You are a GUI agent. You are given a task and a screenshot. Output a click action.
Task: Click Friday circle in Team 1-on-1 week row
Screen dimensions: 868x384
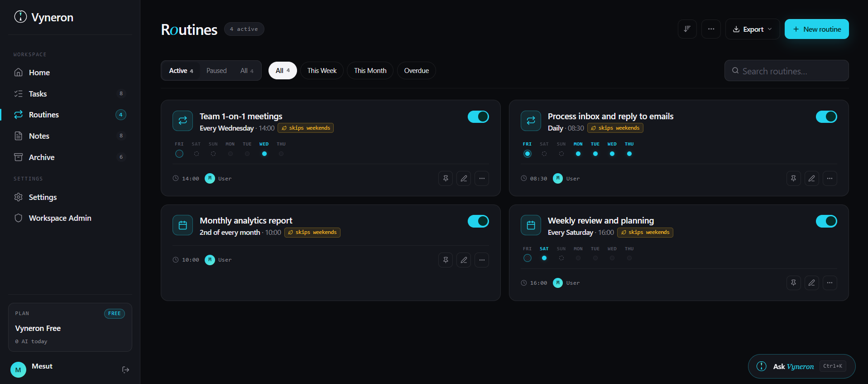click(179, 154)
